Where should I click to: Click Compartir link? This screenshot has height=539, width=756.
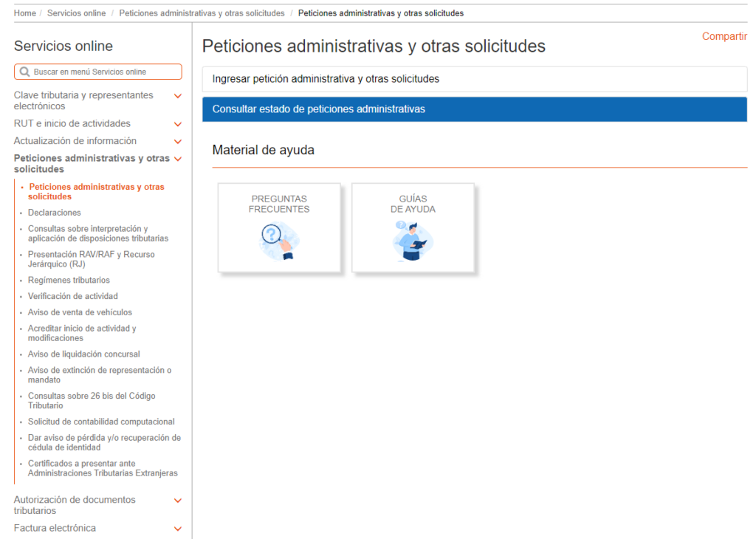click(724, 36)
